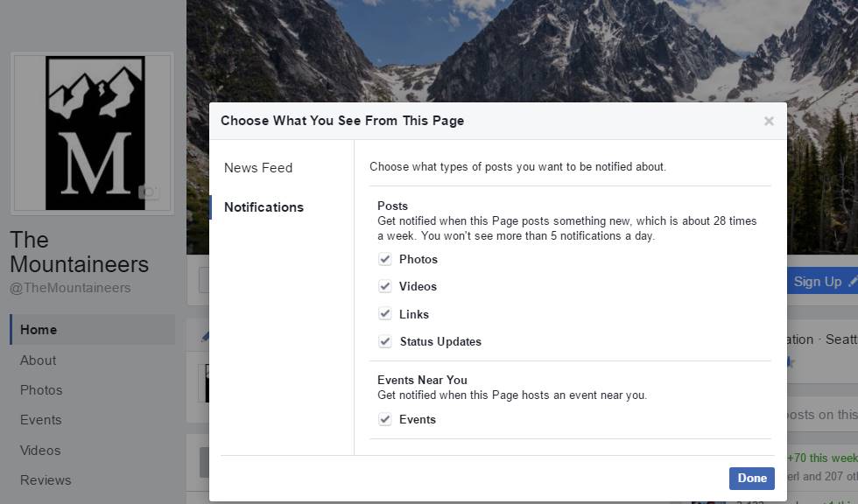Uncheck the Photos notification checkbox
858x504 pixels.
pos(384,260)
